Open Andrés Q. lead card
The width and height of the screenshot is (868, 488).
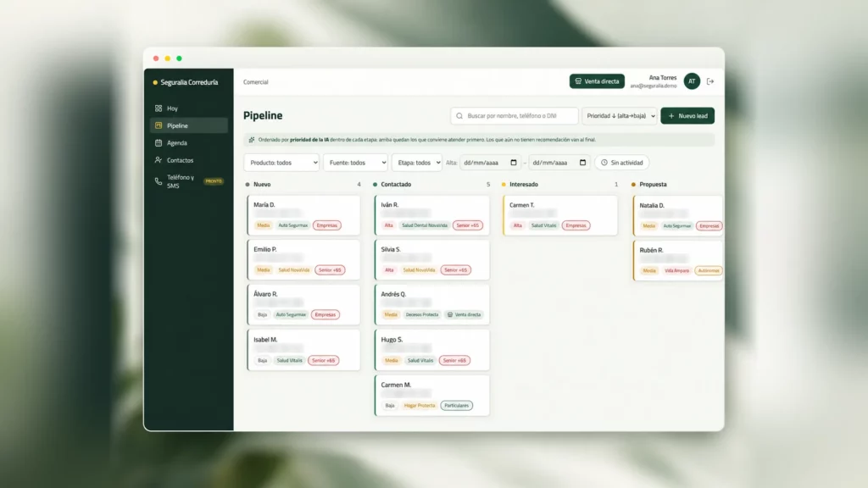(431, 305)
